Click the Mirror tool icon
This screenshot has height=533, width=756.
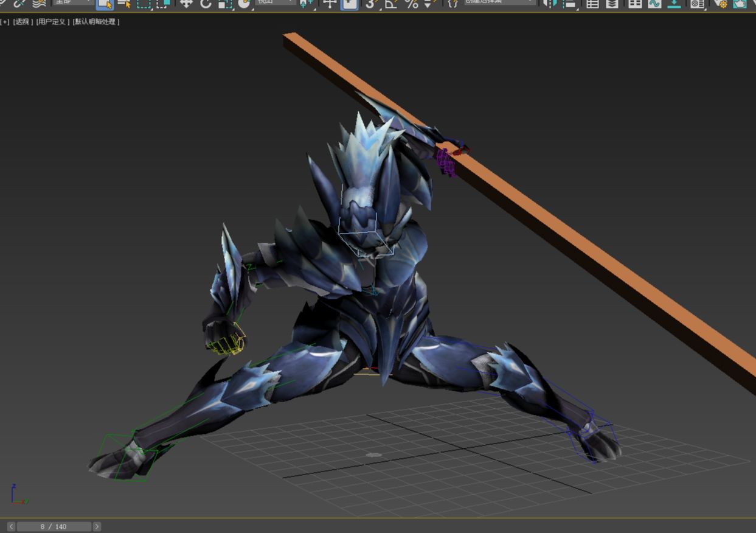tap(550, 4)
